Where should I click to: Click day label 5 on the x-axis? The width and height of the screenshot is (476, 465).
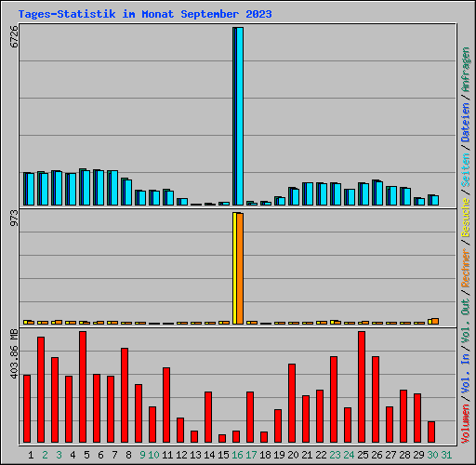(x=86, y=455)
